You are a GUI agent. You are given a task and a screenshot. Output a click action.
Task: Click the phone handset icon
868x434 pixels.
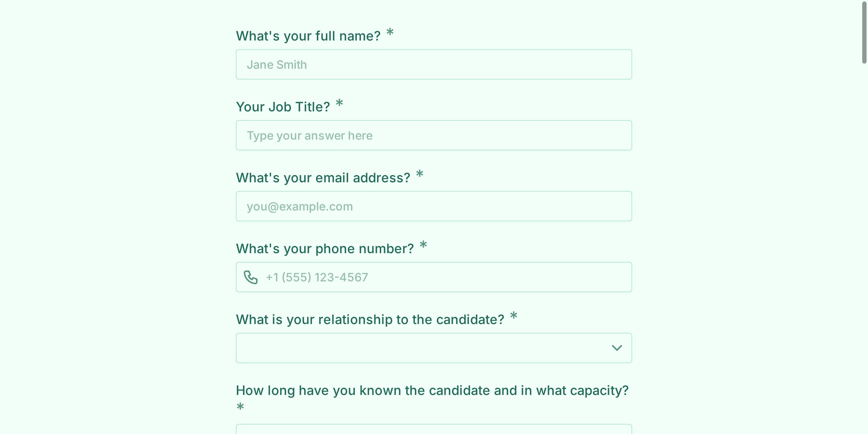251,277
